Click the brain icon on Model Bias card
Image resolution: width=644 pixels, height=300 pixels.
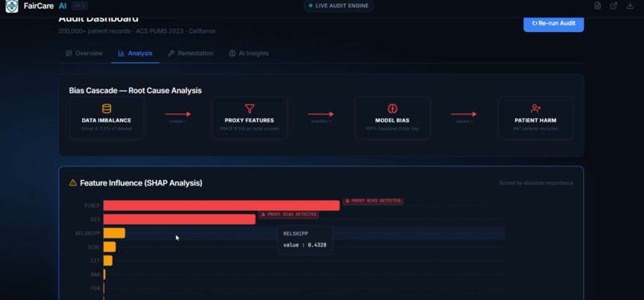tap(392, 109)
